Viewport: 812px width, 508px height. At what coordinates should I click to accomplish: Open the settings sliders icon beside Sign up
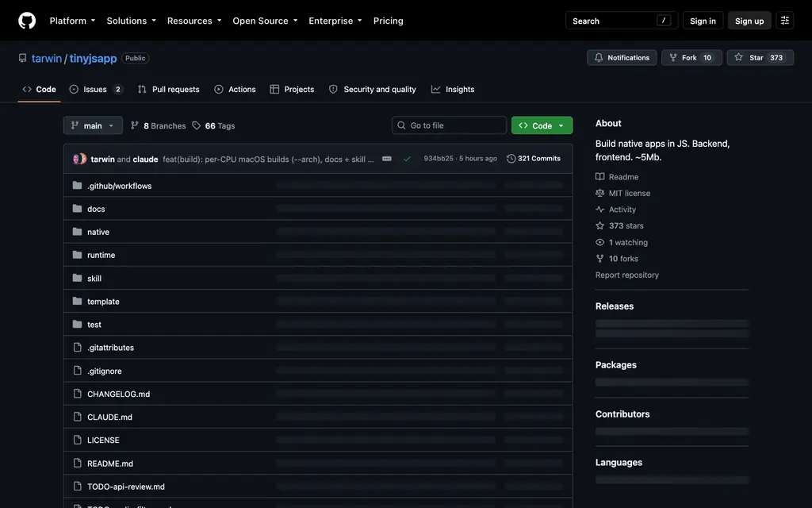point(784,21)
